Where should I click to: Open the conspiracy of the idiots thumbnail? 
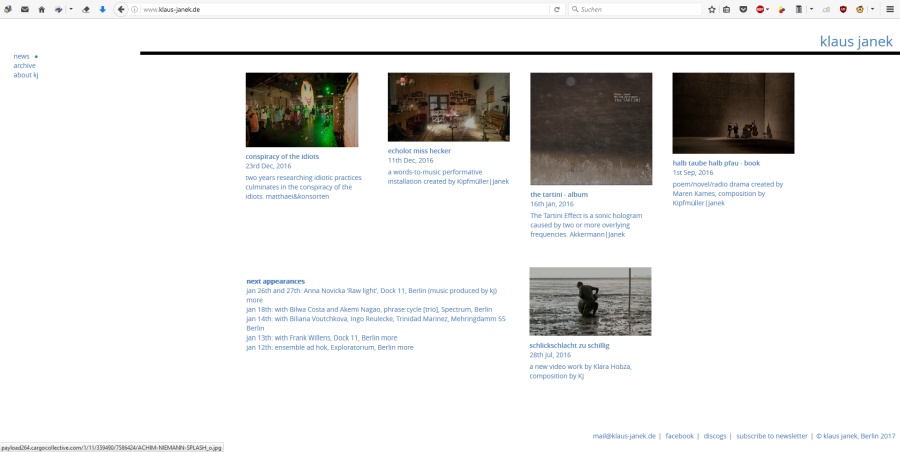302,110
